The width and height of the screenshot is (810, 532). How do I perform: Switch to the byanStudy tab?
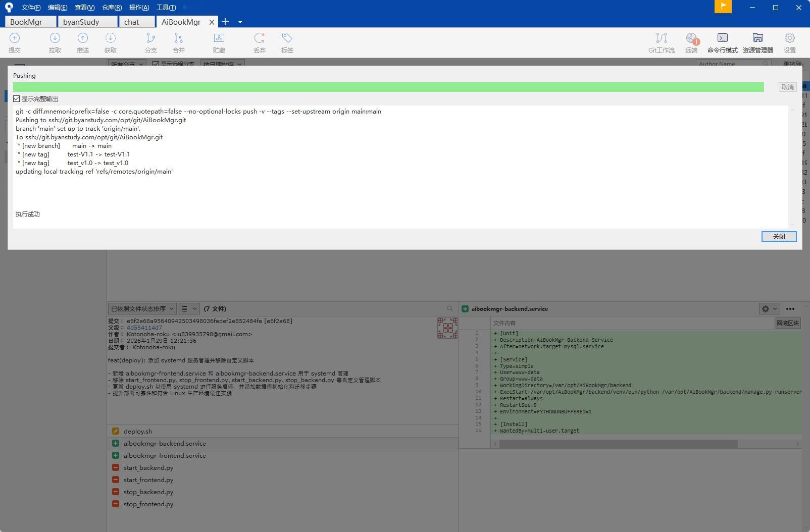point(87,22)
